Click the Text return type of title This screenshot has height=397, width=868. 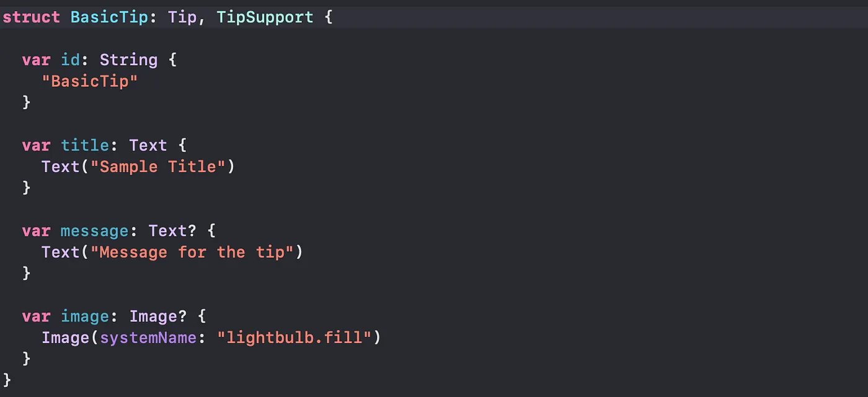[148, 146]
